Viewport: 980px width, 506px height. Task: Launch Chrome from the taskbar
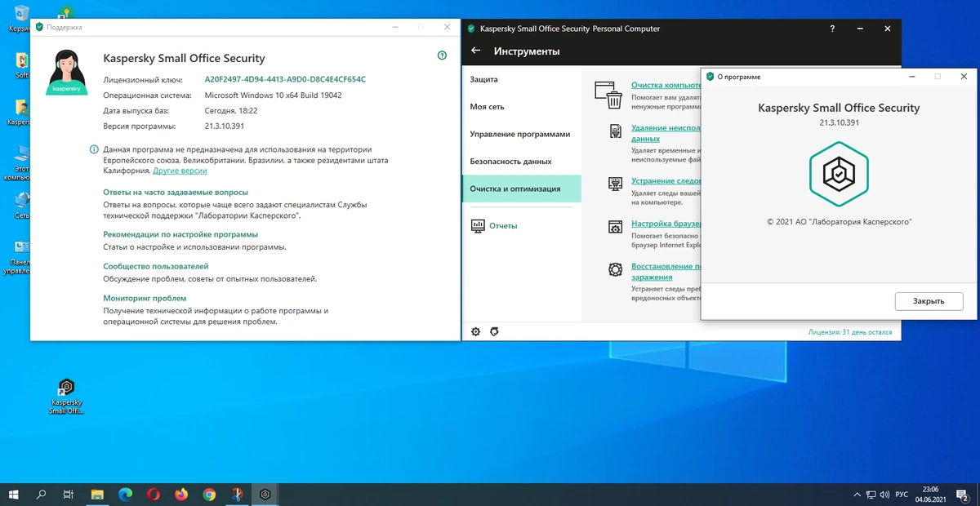click(x=209, y=494)
